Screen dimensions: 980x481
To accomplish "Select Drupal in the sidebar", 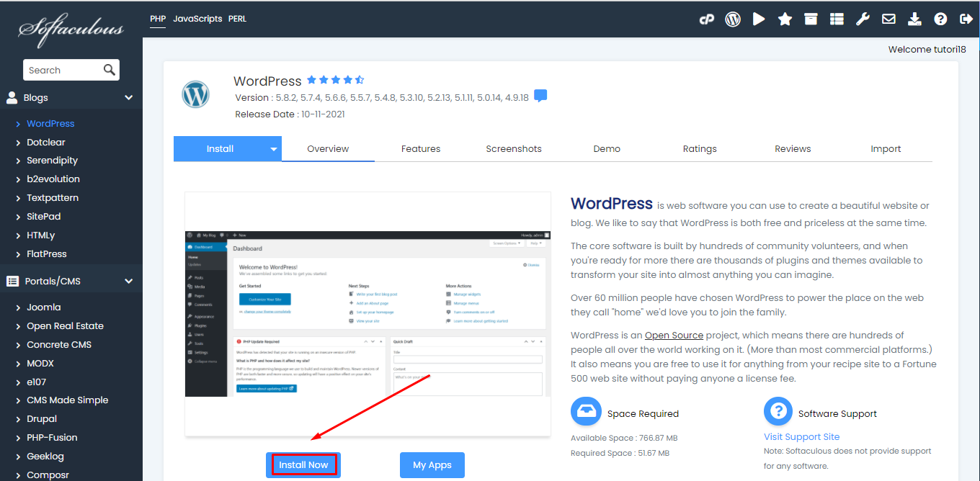I will [42, 419].
